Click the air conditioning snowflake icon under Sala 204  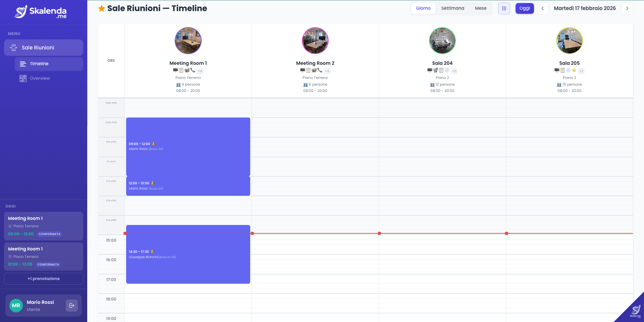tap(446, 71)
